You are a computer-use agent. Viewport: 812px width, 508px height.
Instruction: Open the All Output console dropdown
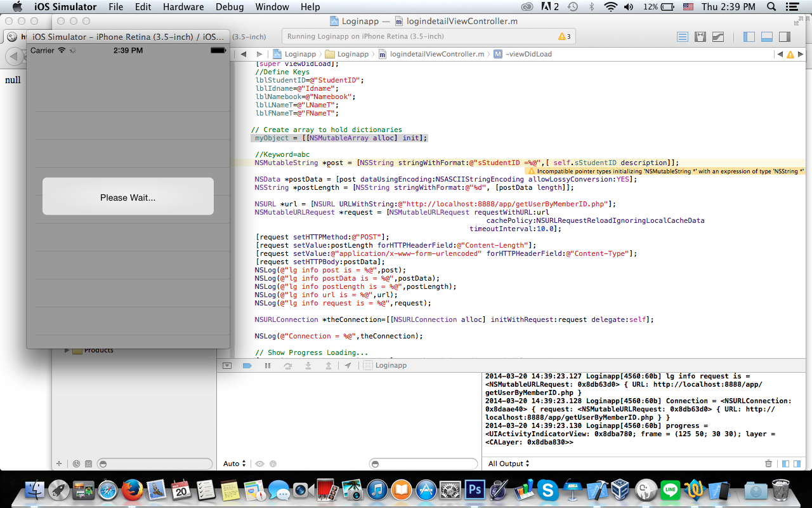(509, 464)
